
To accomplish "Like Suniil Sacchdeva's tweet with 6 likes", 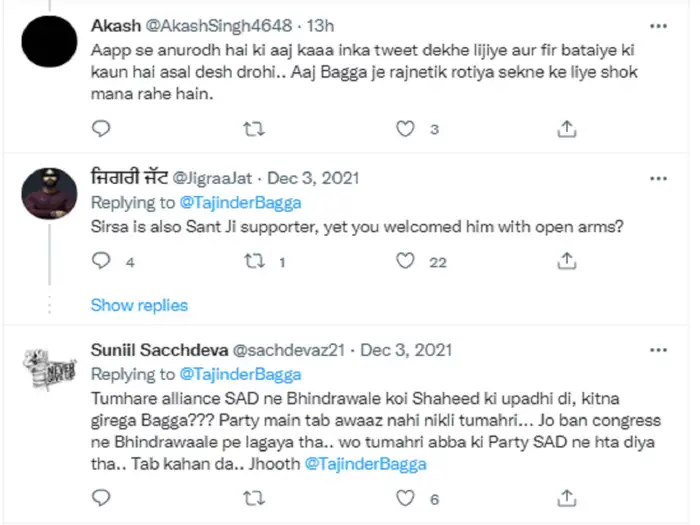I will click(x=406, y=497).
